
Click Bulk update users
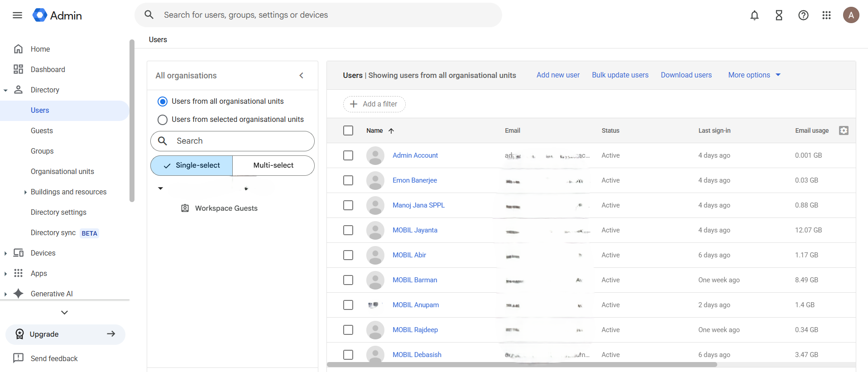point(620,75)
